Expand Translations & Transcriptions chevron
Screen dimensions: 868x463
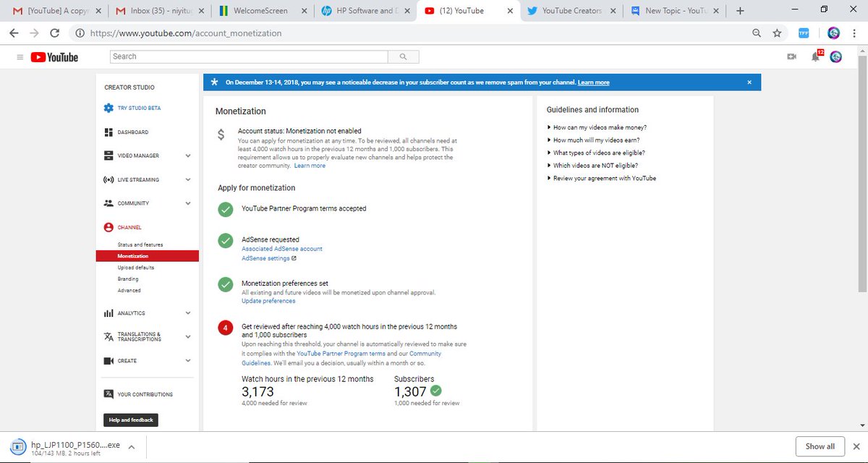(188, 337)
